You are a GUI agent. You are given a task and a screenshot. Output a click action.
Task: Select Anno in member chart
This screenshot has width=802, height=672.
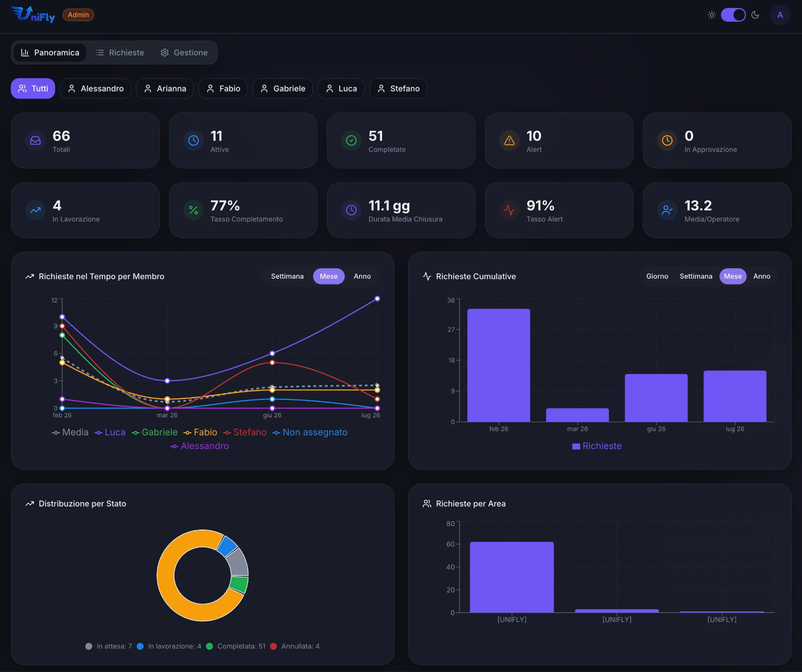[362, 276]
